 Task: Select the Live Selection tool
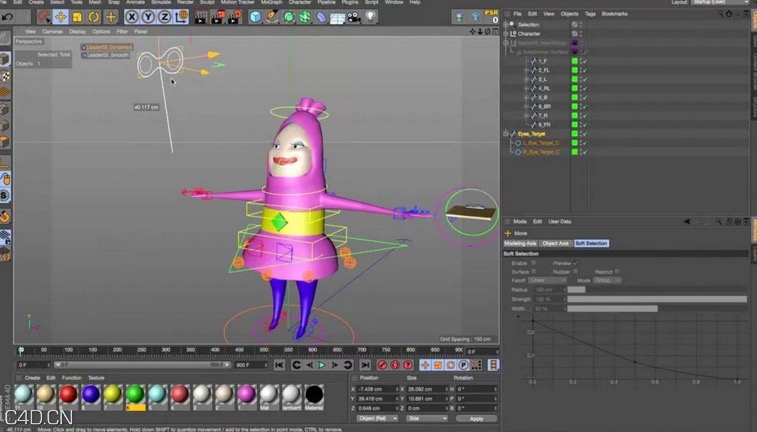pyautogui.click(x=44, y=17)
